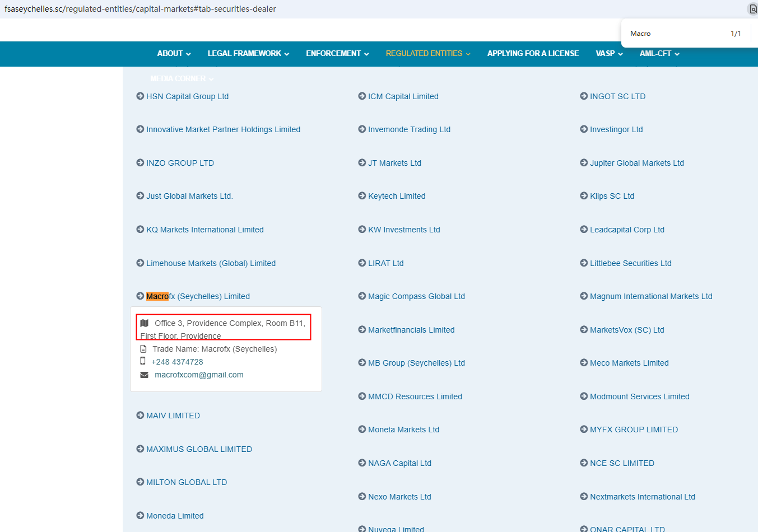This screenshot has height=532, width=758.
Task: Click the phone icon beside +248 4374728
Action: click(143, 361)
